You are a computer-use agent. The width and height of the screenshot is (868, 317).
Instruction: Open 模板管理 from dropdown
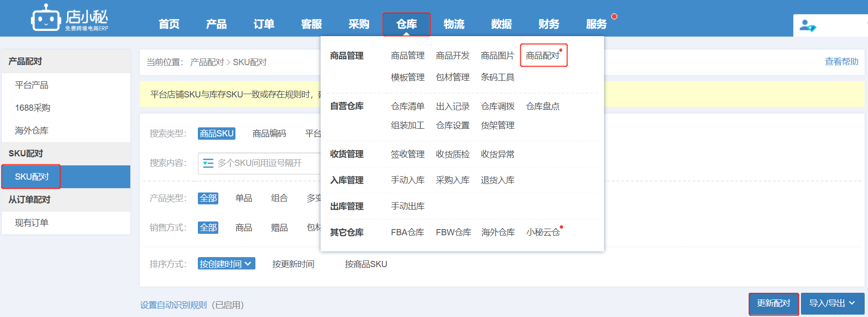pyautogui.click(x=408, y=77)
